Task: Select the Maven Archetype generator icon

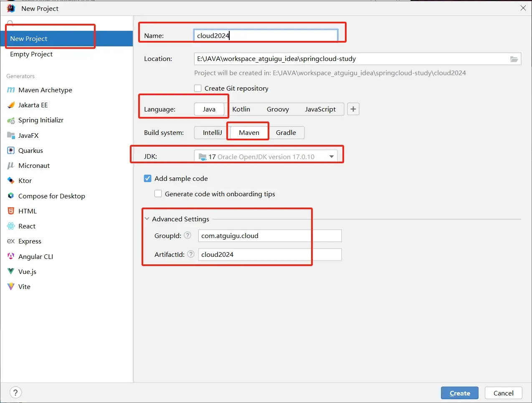Action: tap(11, 90)
